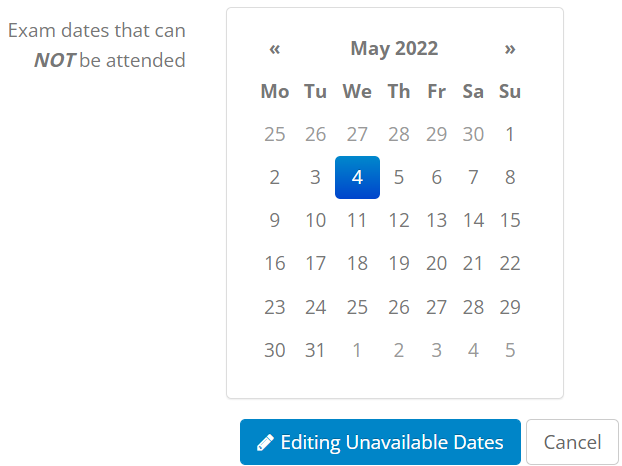The height and width of the screenshot is (466, 622).
Task: Choose May 26 on the calendar
Action: pos(399,307)
